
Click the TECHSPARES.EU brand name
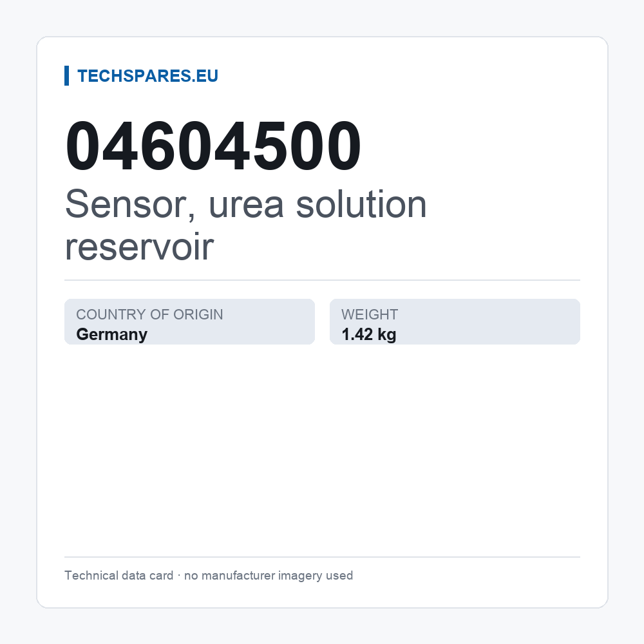pyautogui.click(x=147, y=76)
